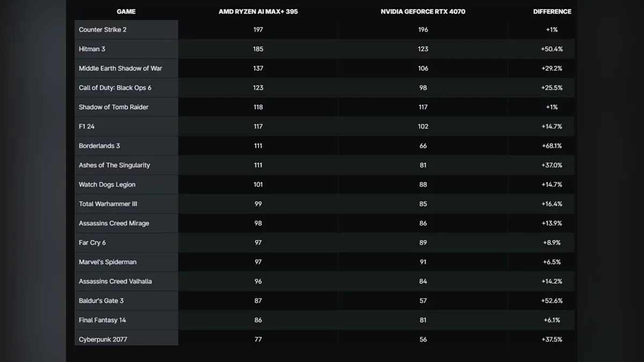644x362 pixels.
Task: Click Middle Earth Shadow of War
Action: click(120, 68)
